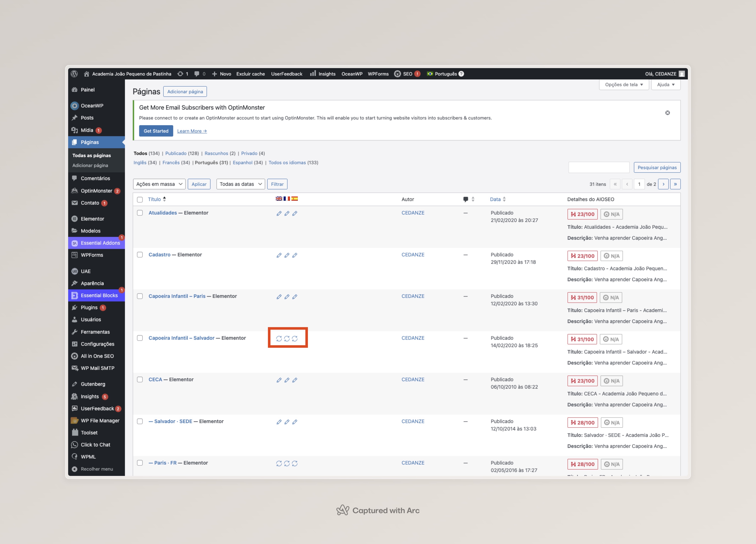This screenshot has width=756, height=544.
Task: Click the Adicionar página button
Action: tap(185, 92)
